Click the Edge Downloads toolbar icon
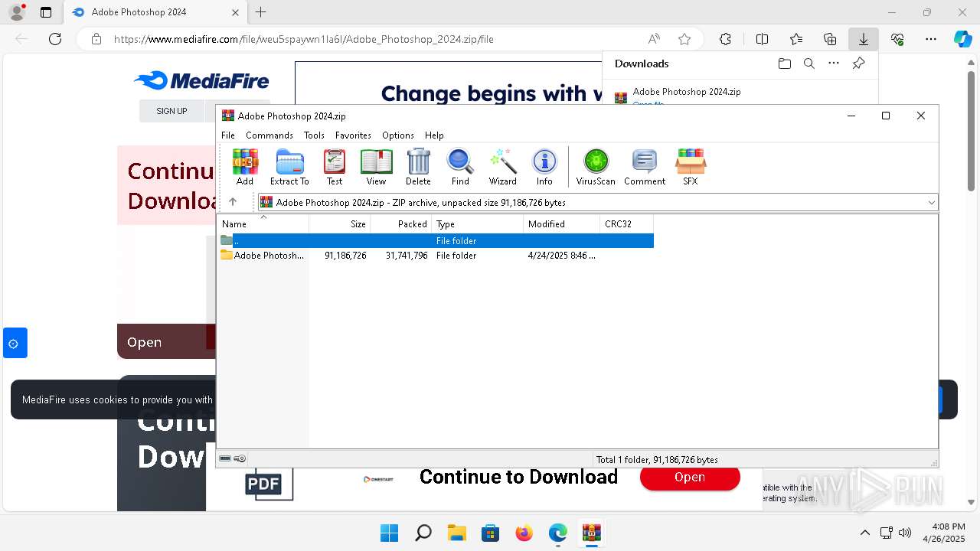 point(864,39)
